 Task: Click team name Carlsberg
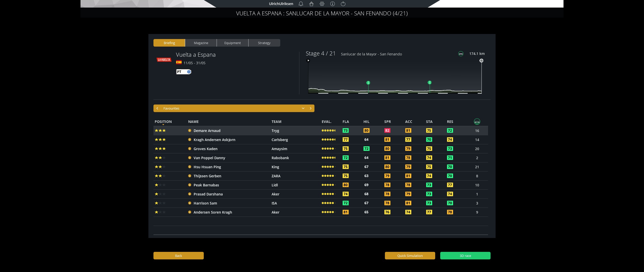pyautogui.click(x=280, y=140)
